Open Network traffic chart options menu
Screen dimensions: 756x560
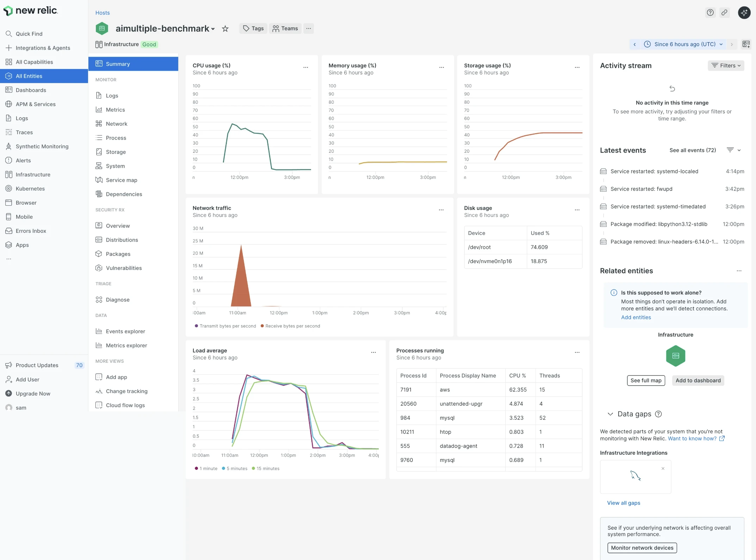(441, 210)
